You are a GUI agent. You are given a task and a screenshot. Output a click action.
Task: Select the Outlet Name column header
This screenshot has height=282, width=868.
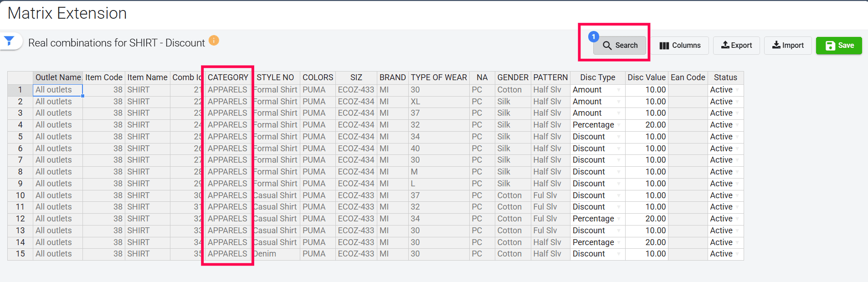[x=58, y=77]
